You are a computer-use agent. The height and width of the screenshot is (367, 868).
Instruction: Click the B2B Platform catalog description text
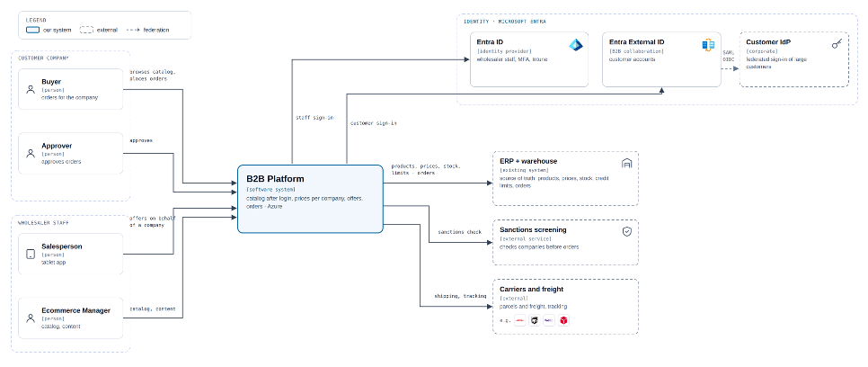pyautogui.click(x=305, y=201)
